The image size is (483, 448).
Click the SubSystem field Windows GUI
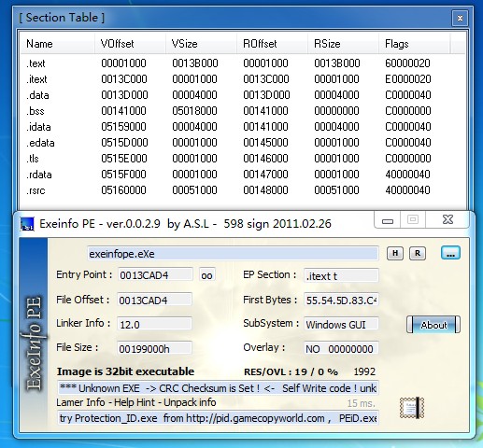point(341,325)
